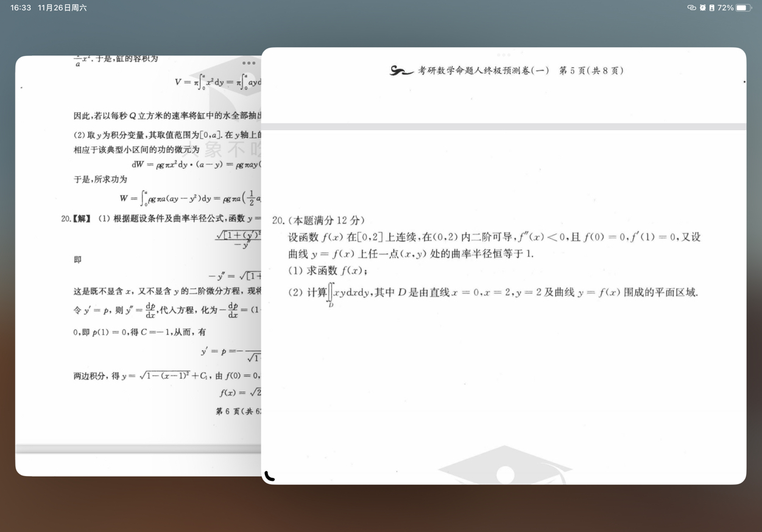Viewport: 762px width, 532px height.
Task: Tap the date 11月26日周六 in the status bar
Action: click(62, 8)
